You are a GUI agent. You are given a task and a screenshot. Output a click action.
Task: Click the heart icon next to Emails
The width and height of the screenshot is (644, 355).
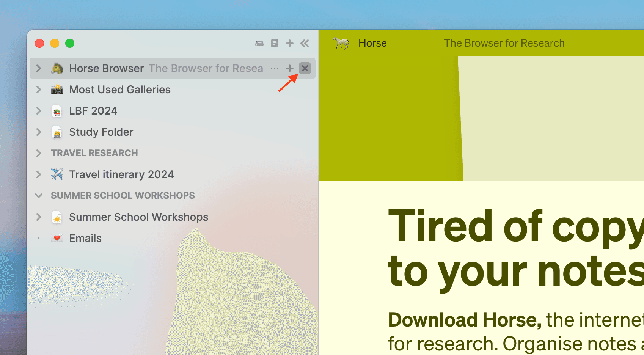[x=57, y=238]
